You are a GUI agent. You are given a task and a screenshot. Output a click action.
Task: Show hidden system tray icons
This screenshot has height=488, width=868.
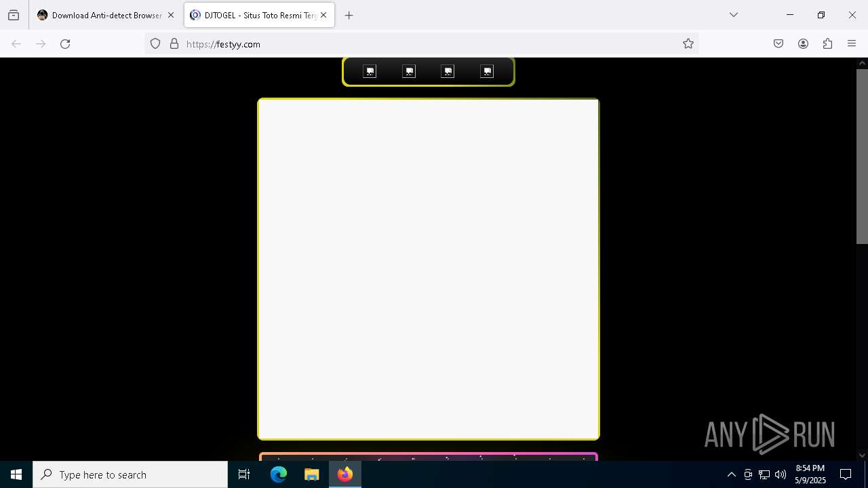pyautogui.click(x=731, y=474)
